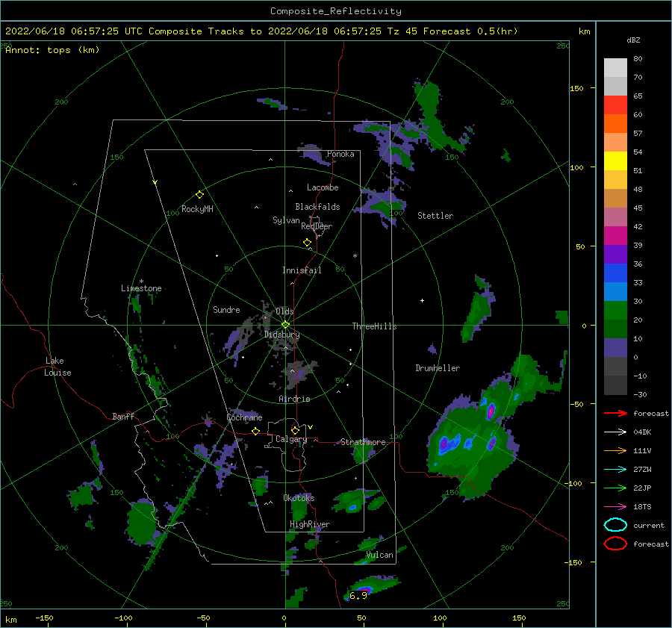672x628 pixels.
Task: Click the Innisfail city label
Action: 302,270
